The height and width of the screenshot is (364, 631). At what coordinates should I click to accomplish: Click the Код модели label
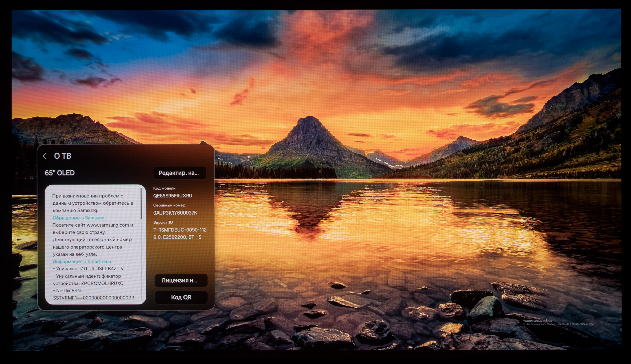point(164,188)
